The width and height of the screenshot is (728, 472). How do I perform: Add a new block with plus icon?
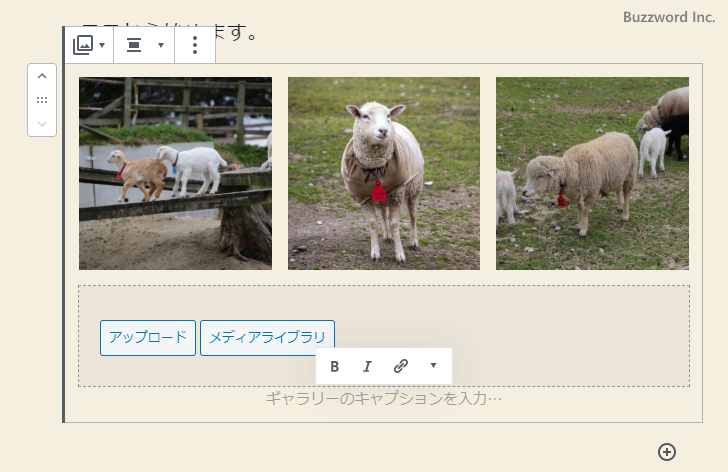coord(667,452)
